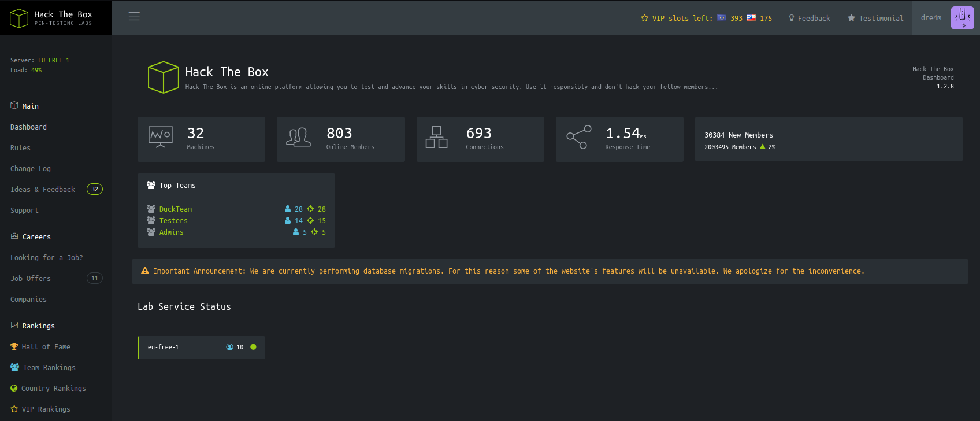
Task: Click the 693 Connections count
Action: (x=479, y=133)
